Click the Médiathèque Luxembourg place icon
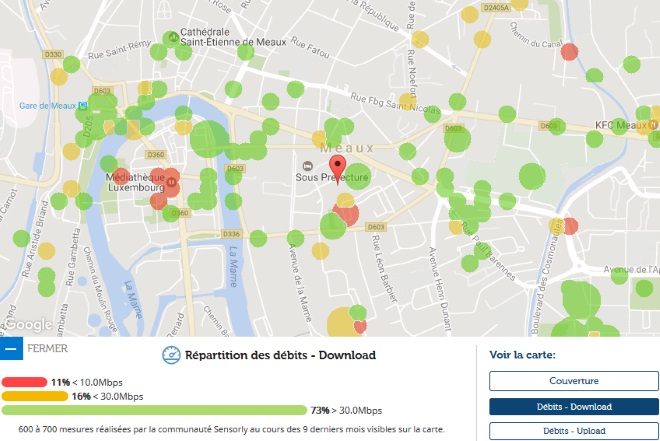 click(x=172, y=182)
